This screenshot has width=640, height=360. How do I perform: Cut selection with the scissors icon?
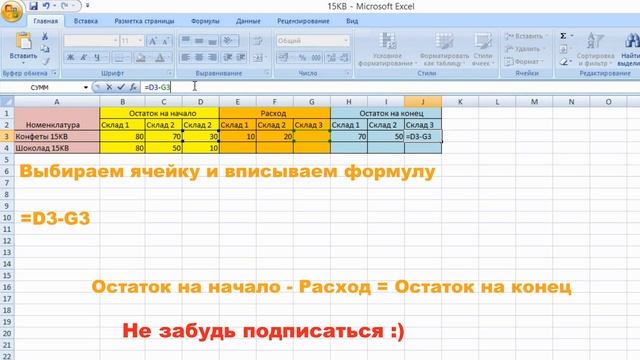click(45, 37)
